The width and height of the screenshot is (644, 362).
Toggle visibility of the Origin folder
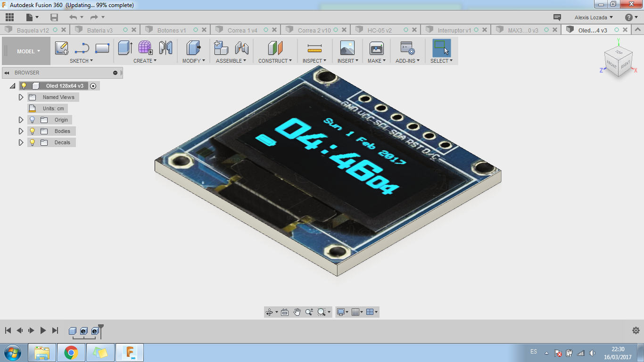point(32,120)
